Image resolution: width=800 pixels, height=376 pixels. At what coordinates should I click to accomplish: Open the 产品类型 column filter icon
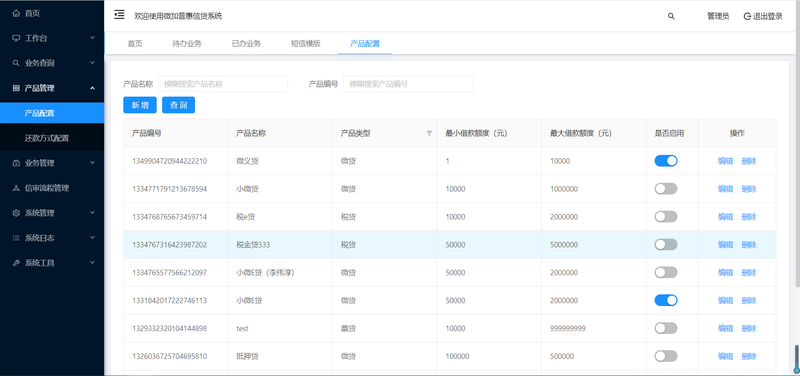(429, 133)
